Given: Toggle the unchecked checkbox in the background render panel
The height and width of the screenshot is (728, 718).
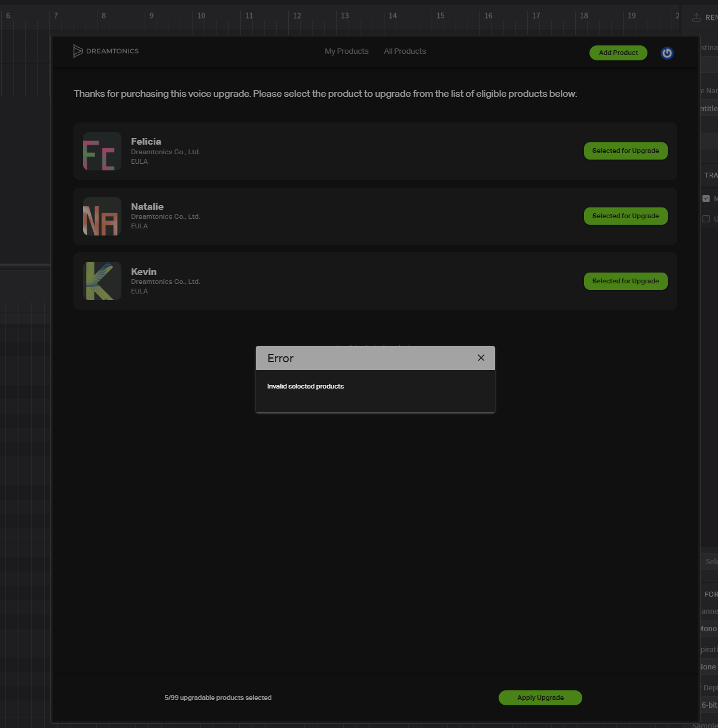Looking at the screenshot, I should pos(706,219).
